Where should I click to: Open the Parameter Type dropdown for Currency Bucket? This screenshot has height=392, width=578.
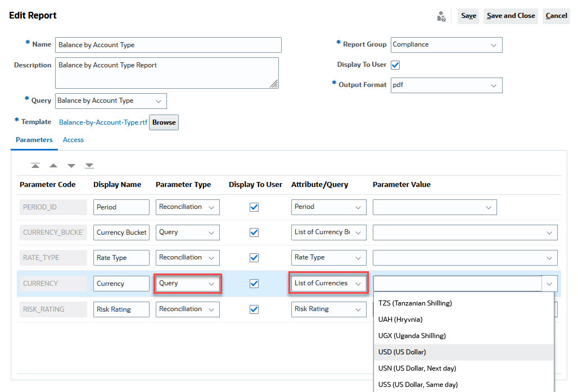[188, 233]
